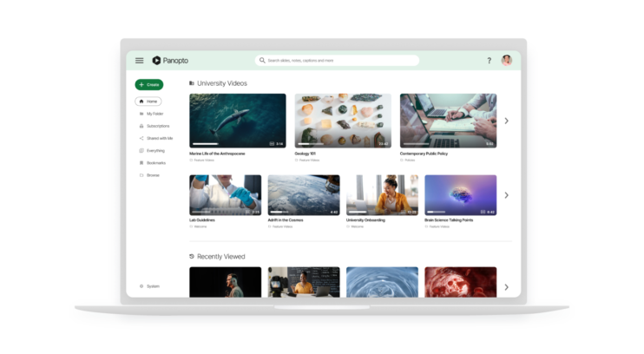Image resolution: width=644 pixels, height=354 pixels.
Task: Select Browse in the sidebar
Action: coord(153,175)
